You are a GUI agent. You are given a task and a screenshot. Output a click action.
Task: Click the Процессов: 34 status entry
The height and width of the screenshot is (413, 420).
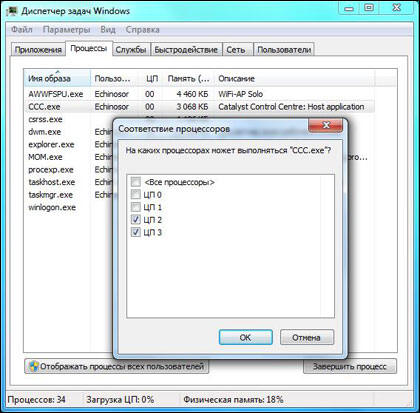pos(37,399)
